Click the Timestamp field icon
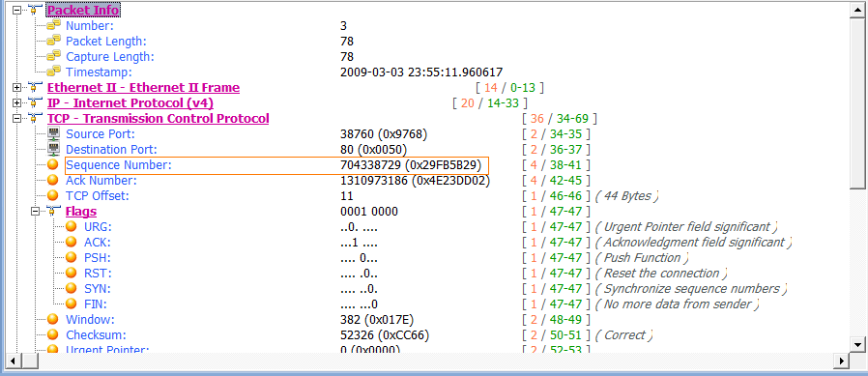The width and height of the screenshot is (868, 376). pyautogui.click(x=54, y=72)
